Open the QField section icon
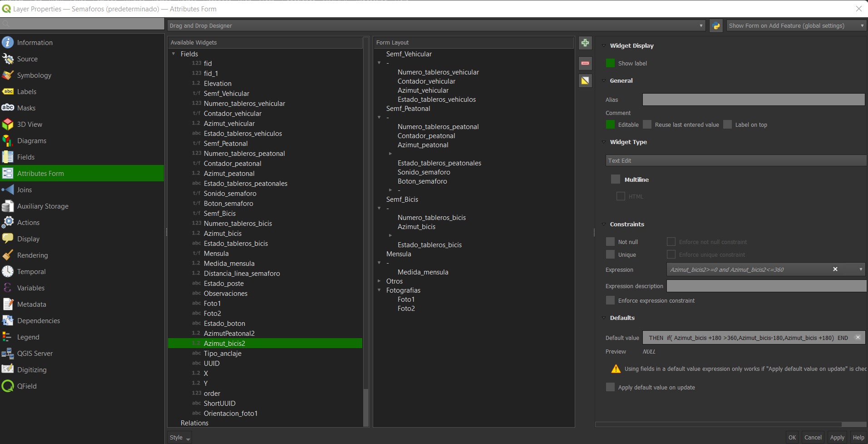Screen dimensions: 868x444 [x=8, y=386]
